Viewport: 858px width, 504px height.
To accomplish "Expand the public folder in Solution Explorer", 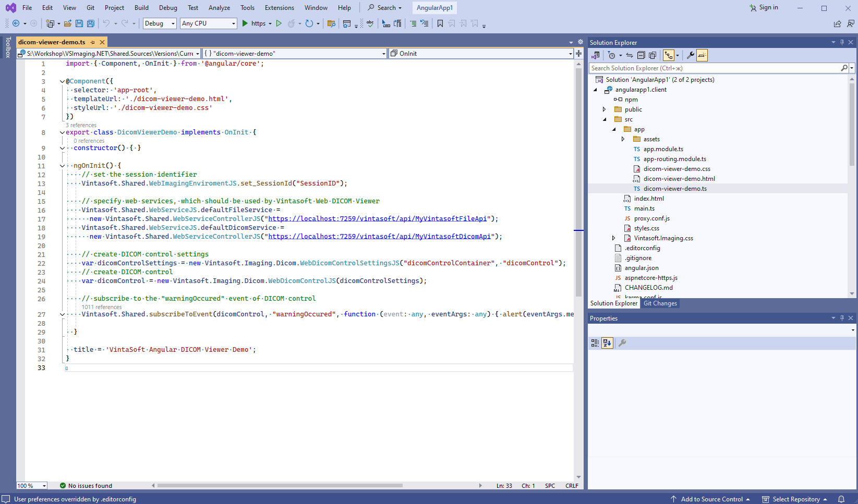I will click(x=605, y=109).
